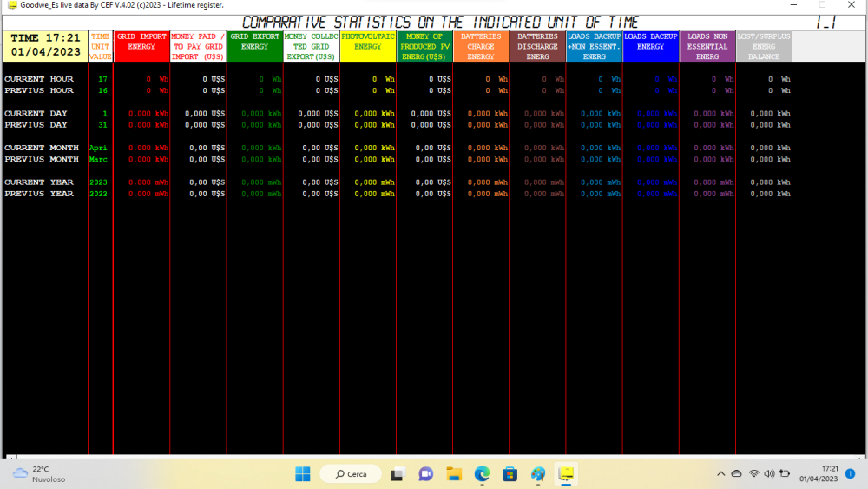Click the CURRENT YEAR row label
The width and height of the screenshot is (868, 489).
tap(39, 182)
